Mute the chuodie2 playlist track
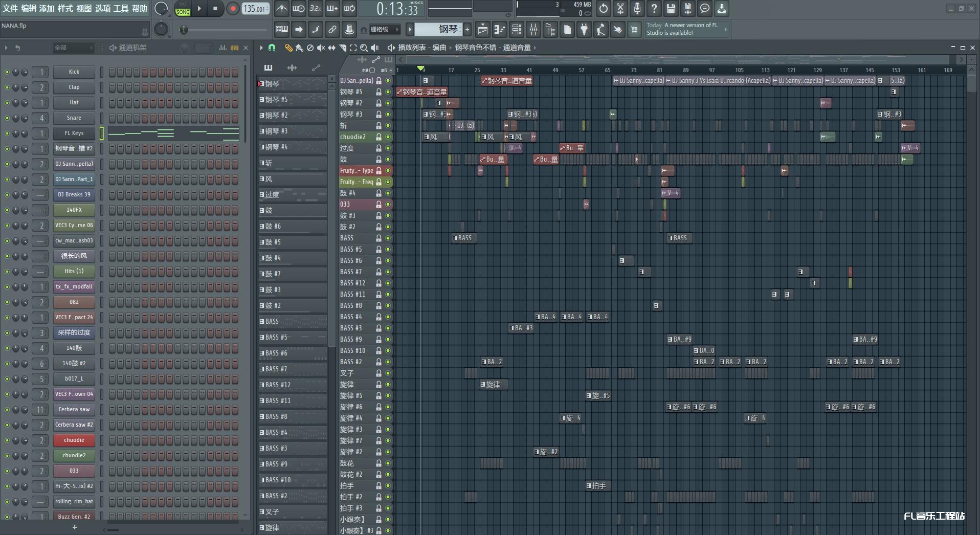Image resolution: width=980 pixels, height=535 pixels. [x=388, y=137]
